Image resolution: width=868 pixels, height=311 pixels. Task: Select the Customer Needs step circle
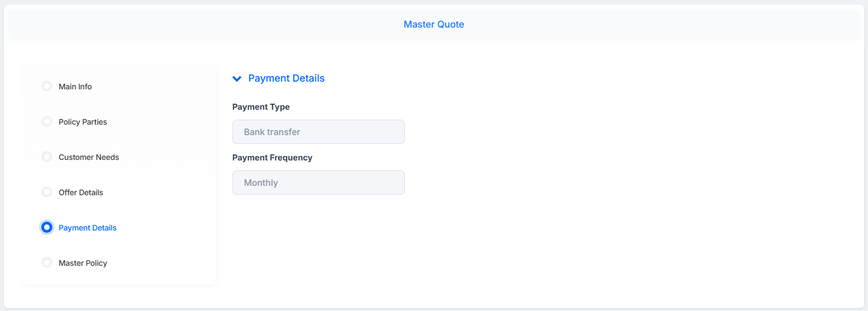[x=47, y=157]
